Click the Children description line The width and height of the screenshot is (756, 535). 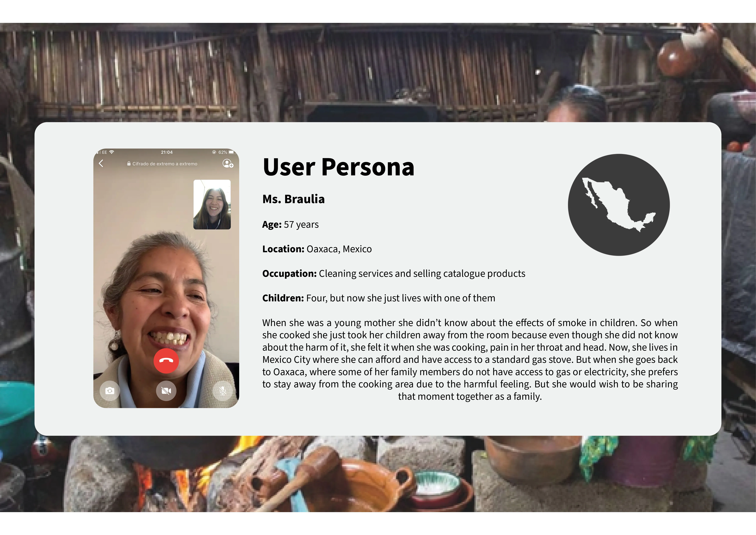pos(379,298)
